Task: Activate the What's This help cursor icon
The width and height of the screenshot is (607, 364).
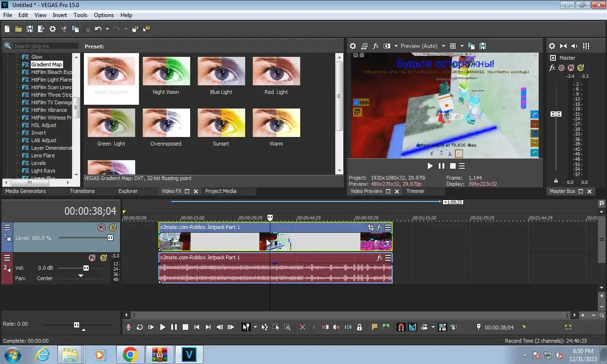Action: pos(147,29)
